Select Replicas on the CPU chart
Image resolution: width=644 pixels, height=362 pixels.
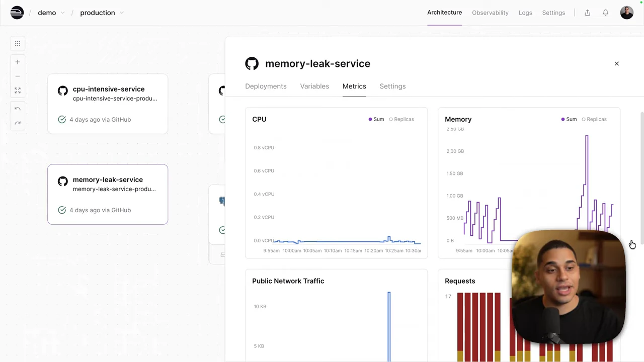401,119
